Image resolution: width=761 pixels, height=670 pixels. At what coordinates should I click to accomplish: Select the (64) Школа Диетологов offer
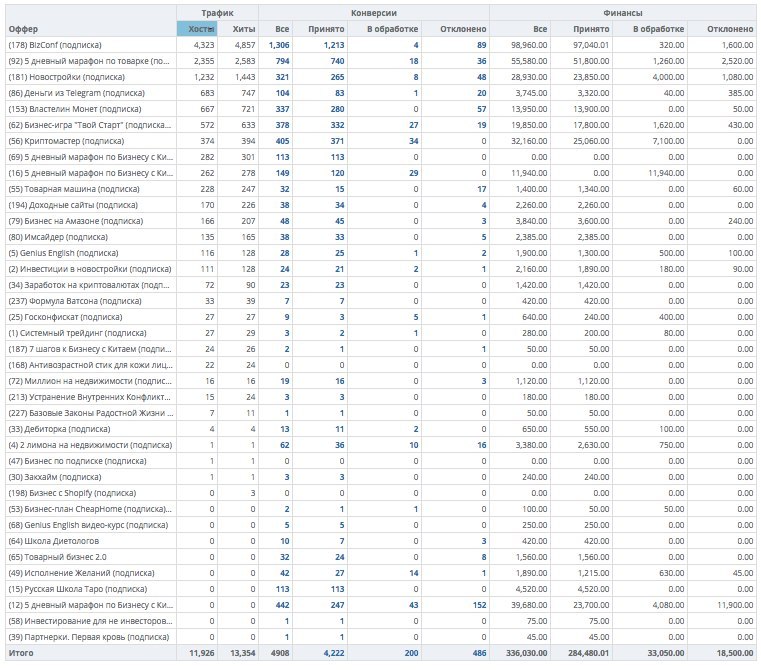tap(53, 541)
